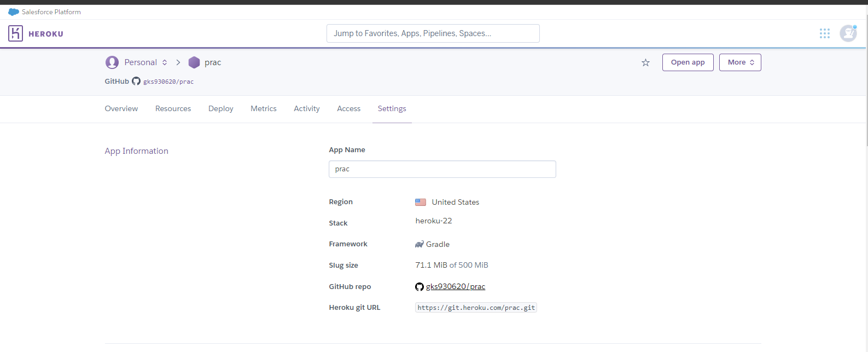
Task: Click the United States region text
Action: tap(456, 202)
